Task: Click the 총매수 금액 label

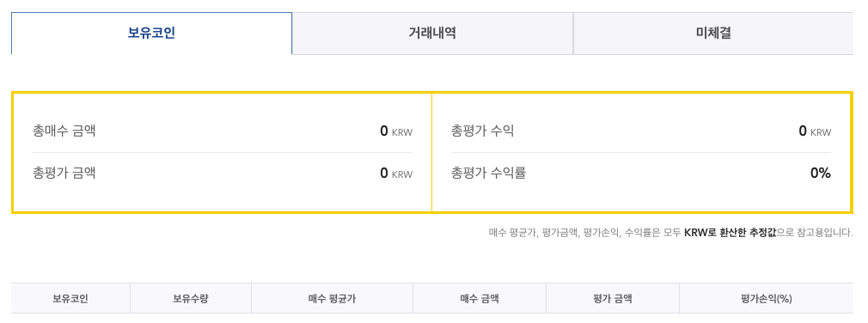Action: coord(64,131)
